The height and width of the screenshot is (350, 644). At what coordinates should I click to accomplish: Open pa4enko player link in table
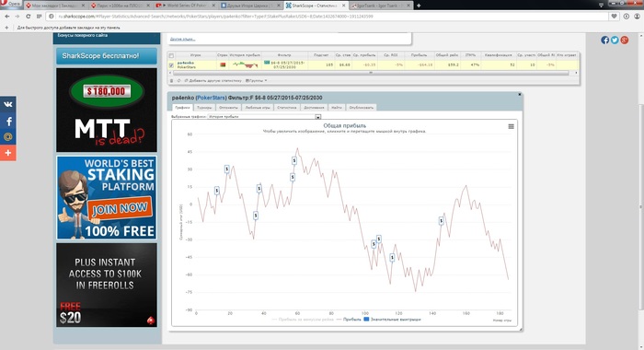(x=186, y=63)
